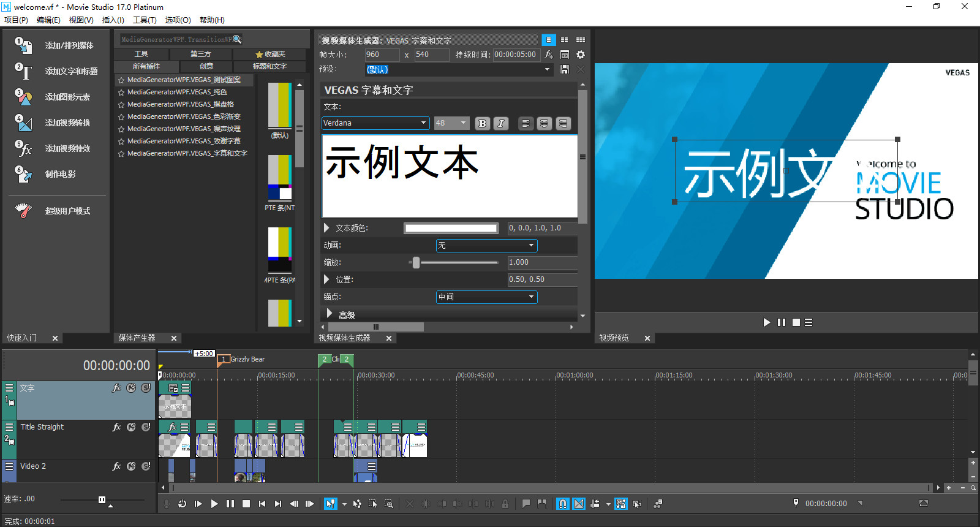Open the 动画 animation dropdown
980x527 pixels.
(486, 246)
